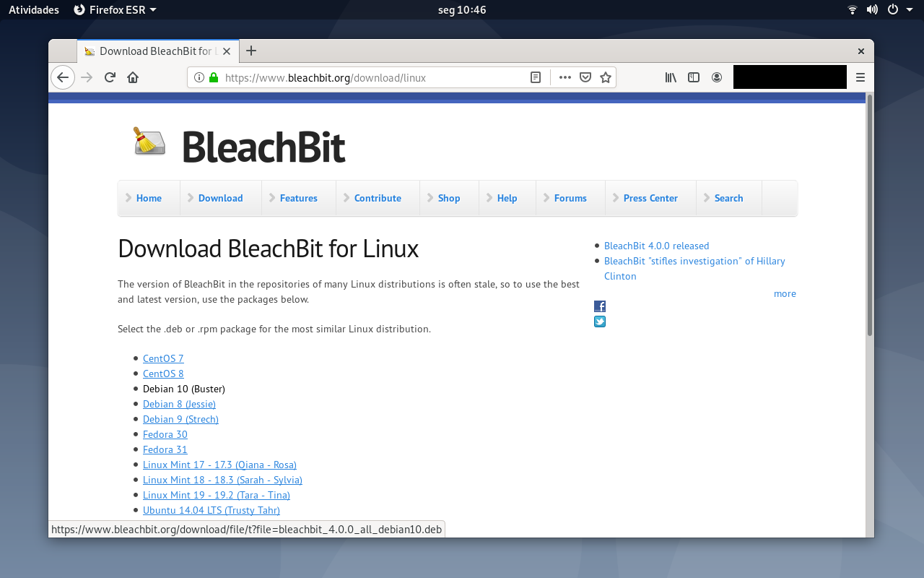Open the Help navigation item
The height and width of the screenshot is (578, 924).
507,198
